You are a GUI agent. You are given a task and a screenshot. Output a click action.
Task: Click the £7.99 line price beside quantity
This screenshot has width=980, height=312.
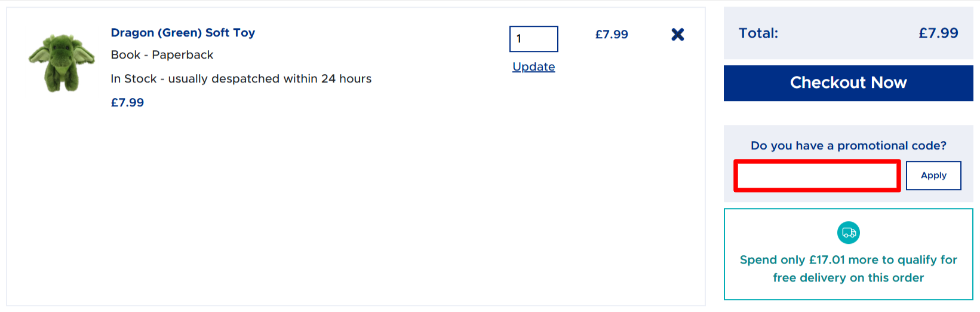click(612, 35)
